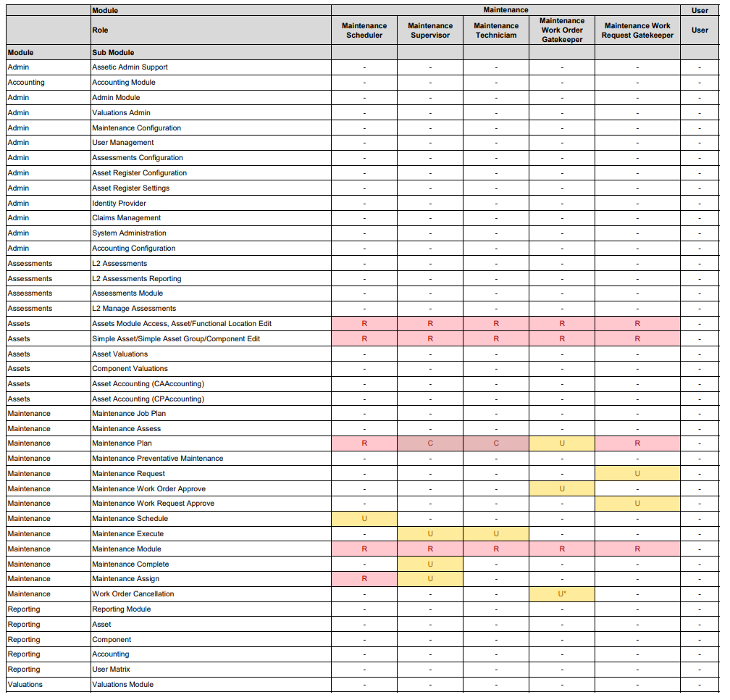Select Maintenance Preventative Maintenance cell
The width and height of the screenshot is (730, 700).
pos(211,459)
